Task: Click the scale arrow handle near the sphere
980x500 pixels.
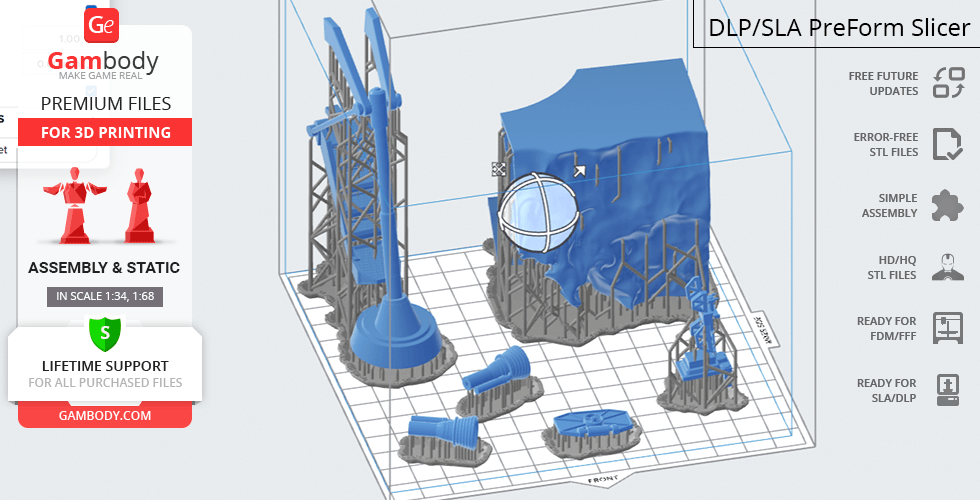Action: pyautogui.click(x=579, y=172)
